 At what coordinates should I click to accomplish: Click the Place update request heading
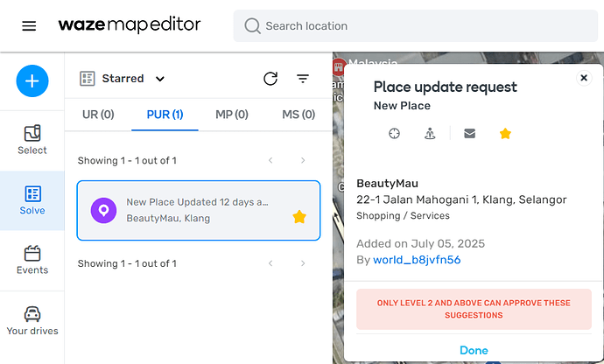(445, 87)
